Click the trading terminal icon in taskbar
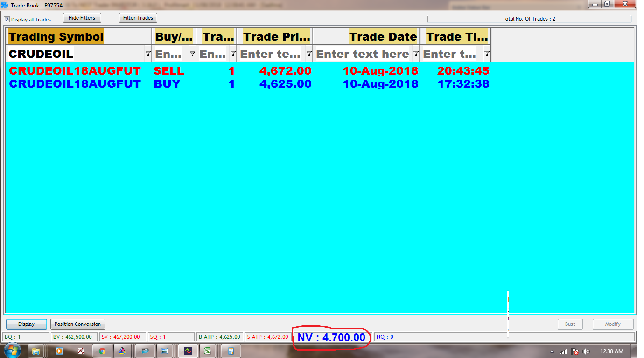The image size is (644, 358). click(188, 351)
